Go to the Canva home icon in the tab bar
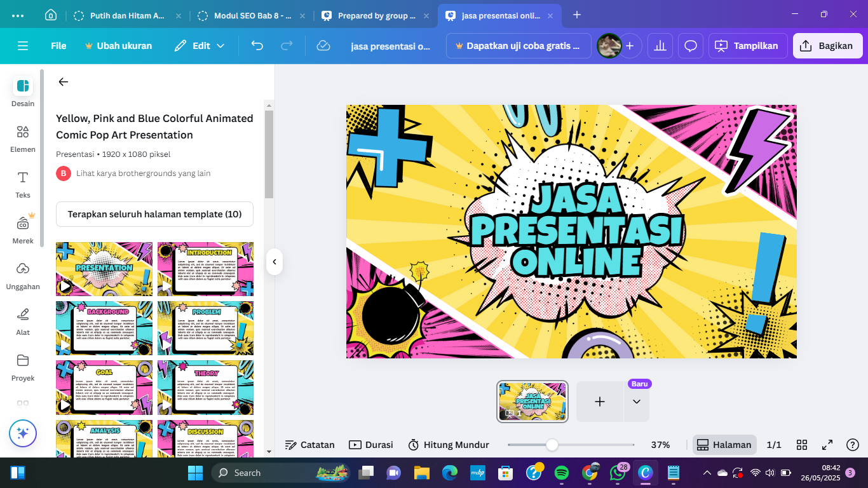Image resolution: width=868 pixels, height=488 pixels. (x=51, y=15)
